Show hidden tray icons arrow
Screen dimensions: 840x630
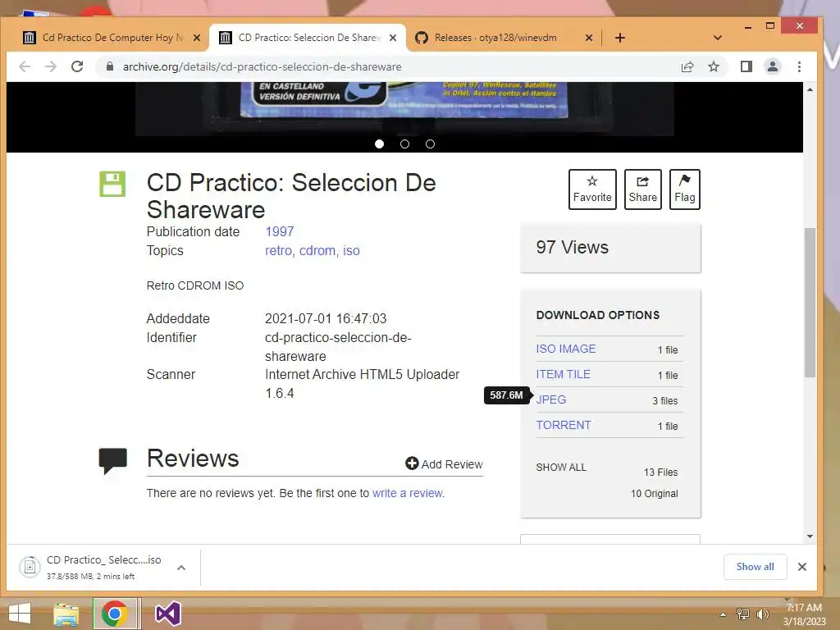(723, 614)
